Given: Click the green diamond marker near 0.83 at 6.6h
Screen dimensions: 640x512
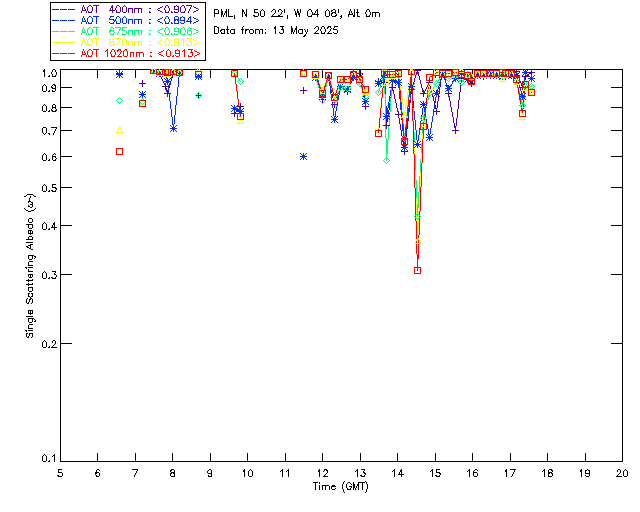Looking at the screenshot, I should coord(120,100).
